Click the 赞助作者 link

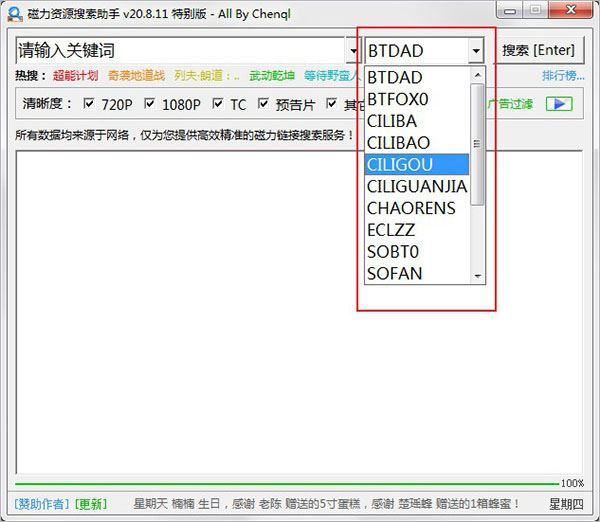tap(42, 504)
